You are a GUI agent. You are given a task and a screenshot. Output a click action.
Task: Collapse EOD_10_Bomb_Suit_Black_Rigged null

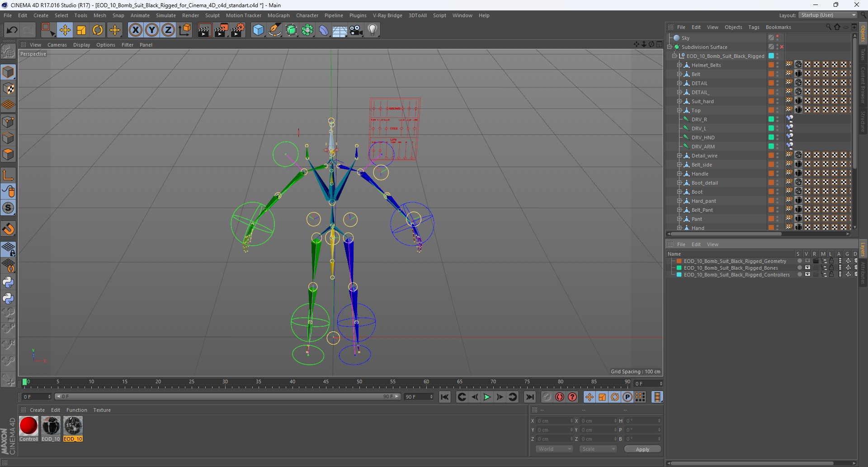(x=675, y=56)
